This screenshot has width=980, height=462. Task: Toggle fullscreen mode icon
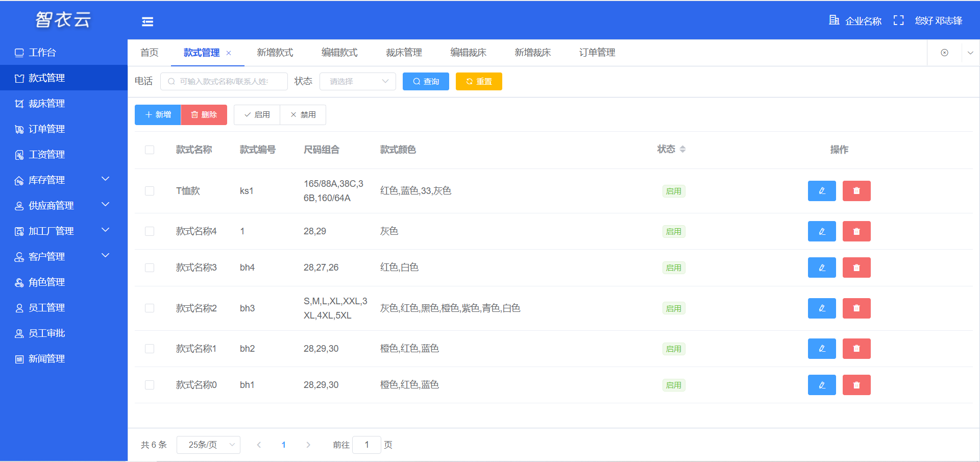[x=899, y=20]
